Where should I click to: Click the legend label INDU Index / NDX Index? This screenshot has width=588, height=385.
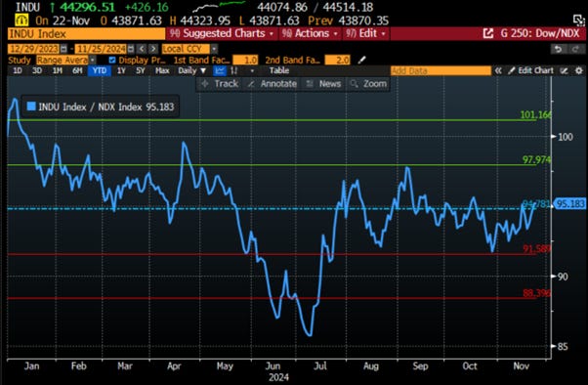[x=90, y=107]
